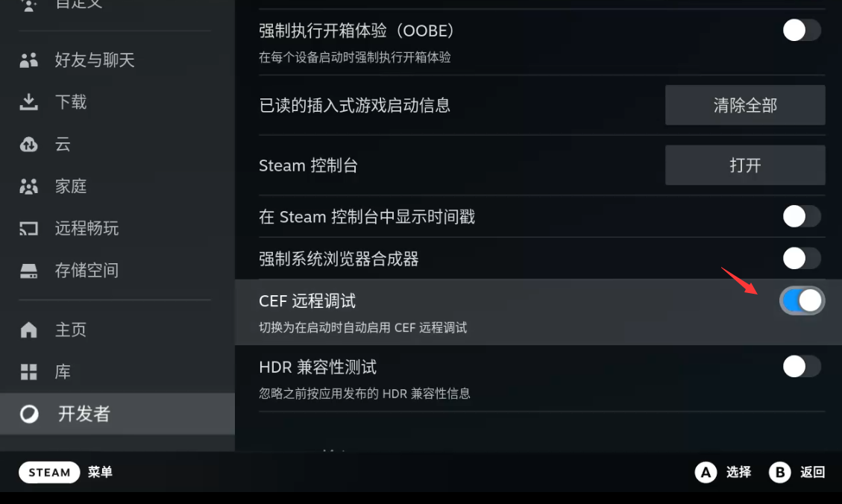The width and height of the screenshot is (842, 504).
Task: Disable the CEF 远程调试 toggle
Action: tap(802, 300)
